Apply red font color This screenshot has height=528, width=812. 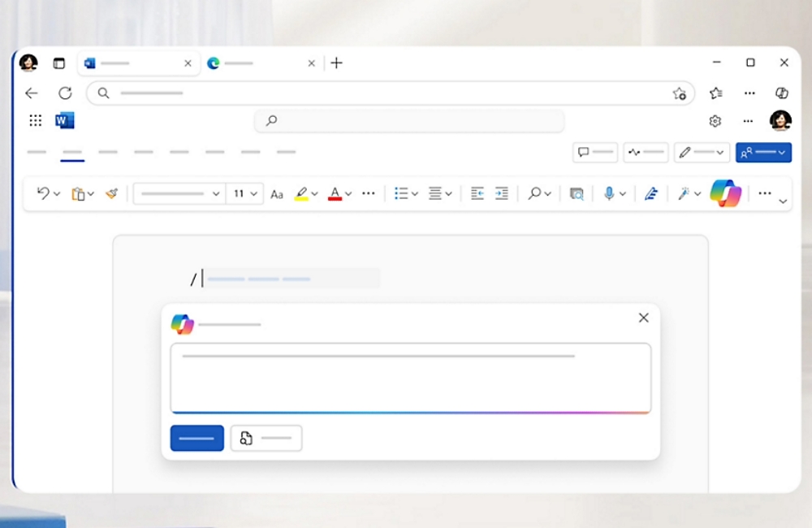[x=335, y=194]
